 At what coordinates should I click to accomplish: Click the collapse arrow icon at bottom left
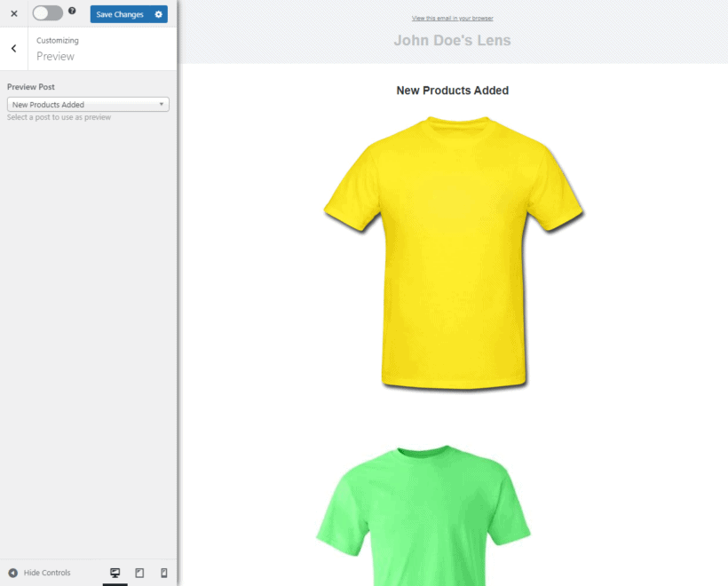click(12, 573)
